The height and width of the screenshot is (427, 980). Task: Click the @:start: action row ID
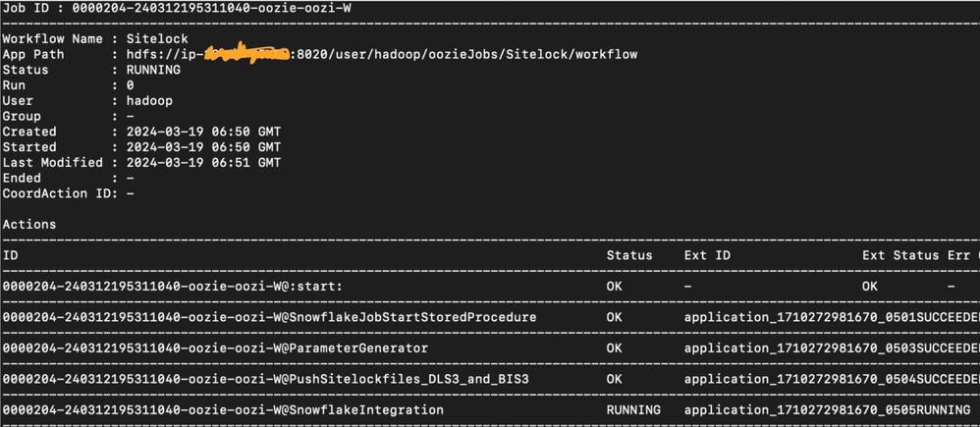coord(172,287)
